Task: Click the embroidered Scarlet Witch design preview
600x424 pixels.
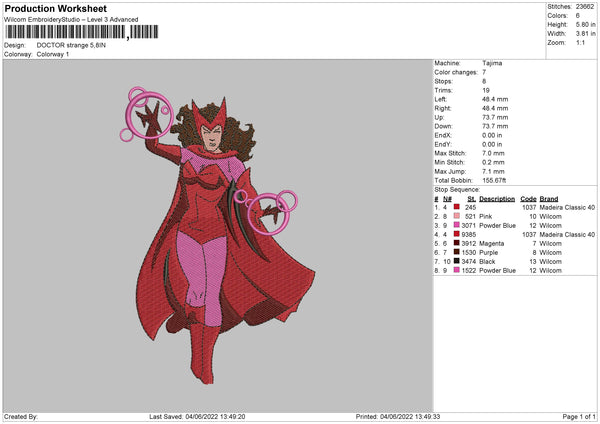Action: click(217, 235)
